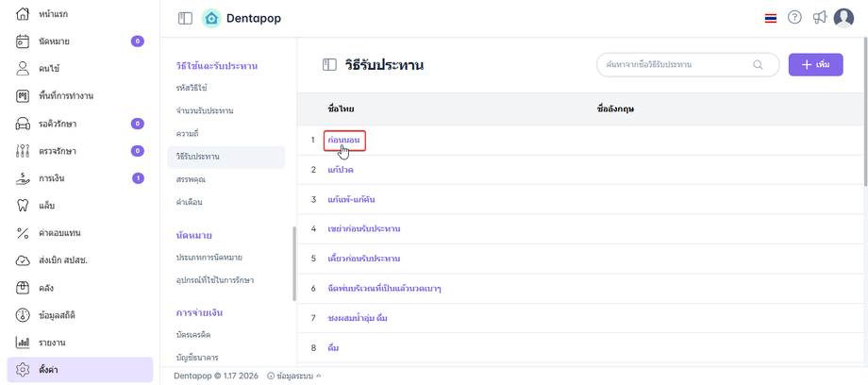Open สรรพคุณ settings menu item
Image resolution: width=868 pixels, height=385 pixels.
click(192, 178)
